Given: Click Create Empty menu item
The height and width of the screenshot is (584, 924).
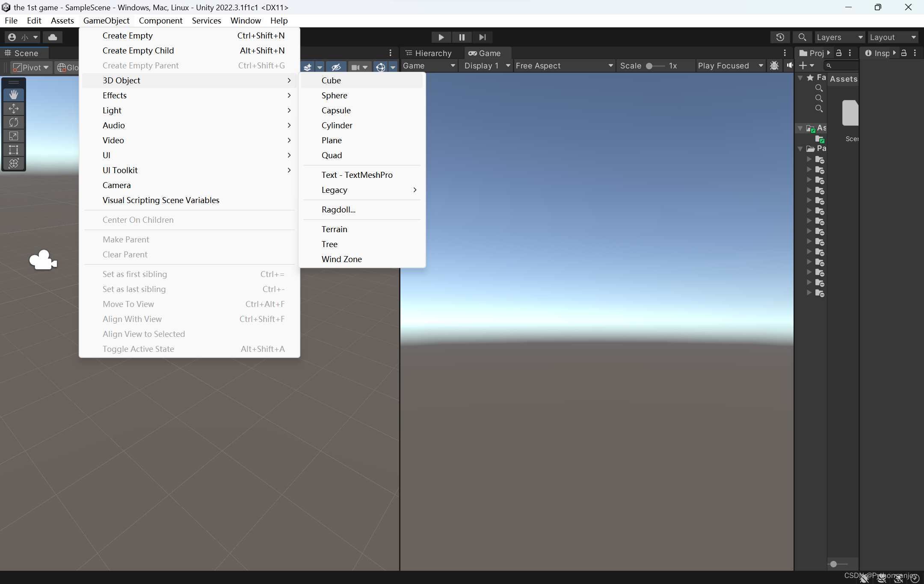Looking at the screenshot, I should [x=190, y=35].
